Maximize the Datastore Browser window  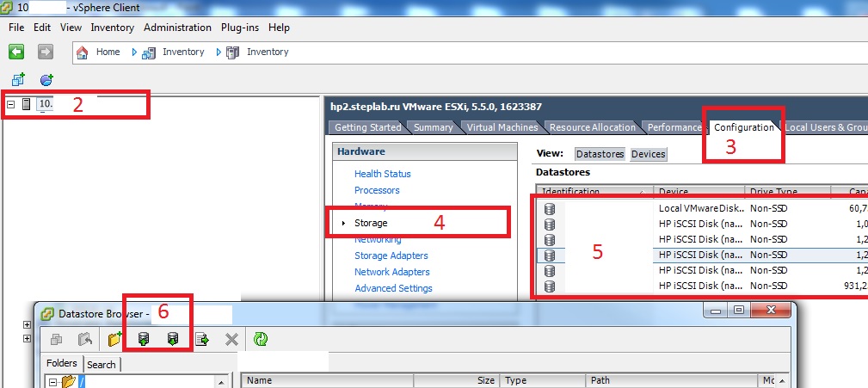point(738,311)
